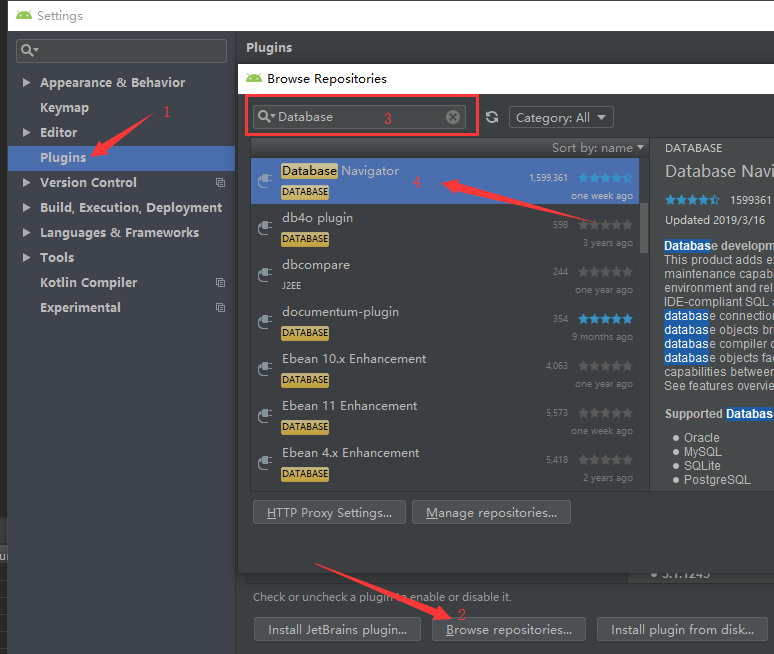Click the DATABASE heading in detail panel
The image size is (774, 654).
coord(693,148)
